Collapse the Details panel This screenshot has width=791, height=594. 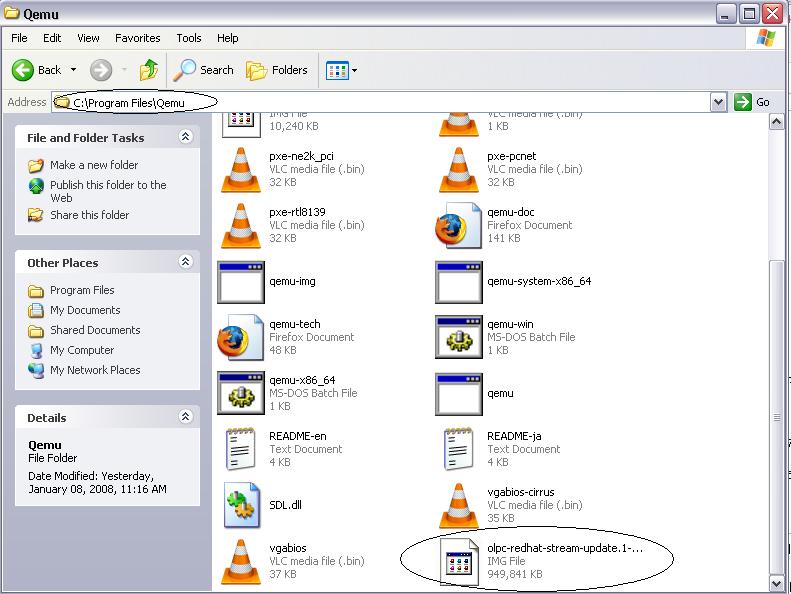click(x=185, y=417)
